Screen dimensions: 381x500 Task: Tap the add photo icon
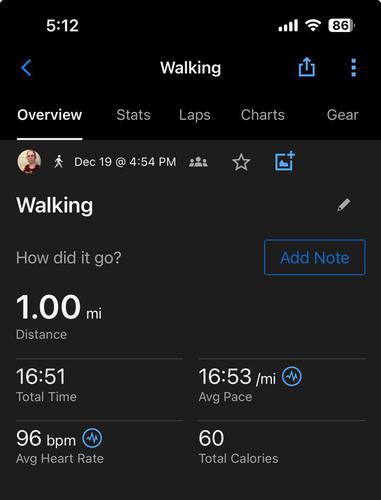click(x=285, y=161)
